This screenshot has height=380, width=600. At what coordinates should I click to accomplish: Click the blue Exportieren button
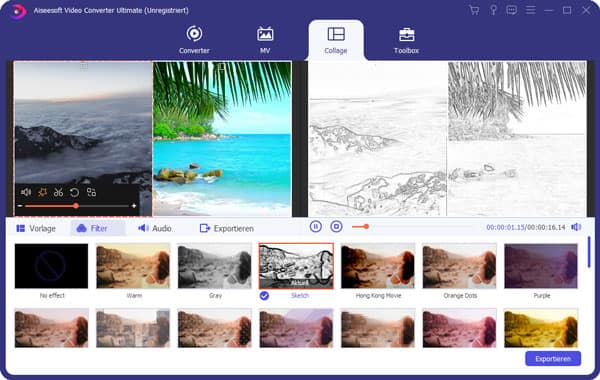click(x=553, y=359)
